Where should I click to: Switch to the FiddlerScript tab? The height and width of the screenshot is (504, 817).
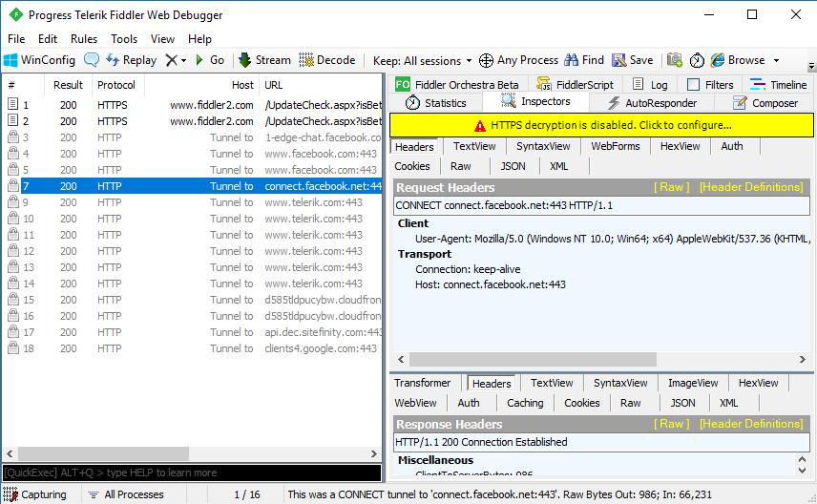click(576, 84)
